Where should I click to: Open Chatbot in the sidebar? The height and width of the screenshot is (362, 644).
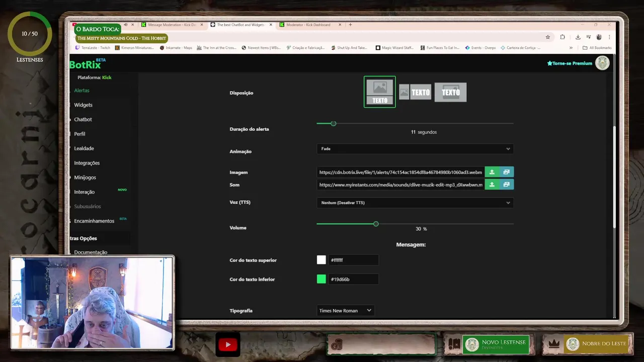point(83,120)
